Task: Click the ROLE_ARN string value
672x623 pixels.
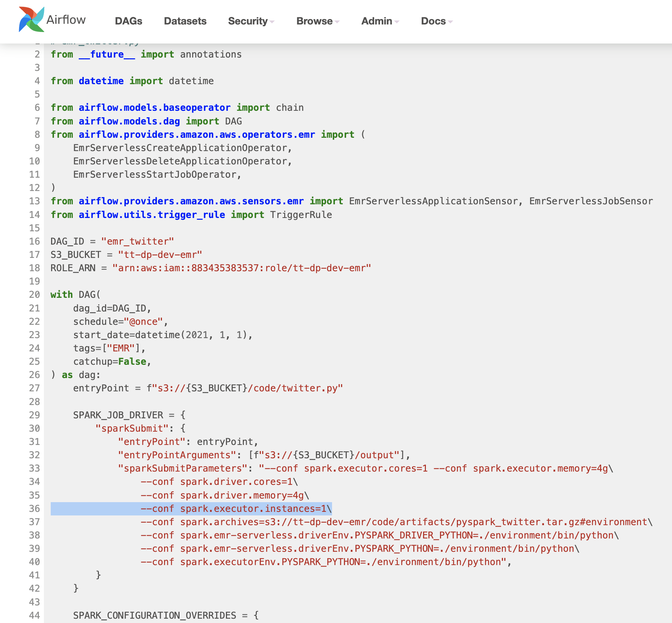Action: pyautogui.click(x=241, y=268)
